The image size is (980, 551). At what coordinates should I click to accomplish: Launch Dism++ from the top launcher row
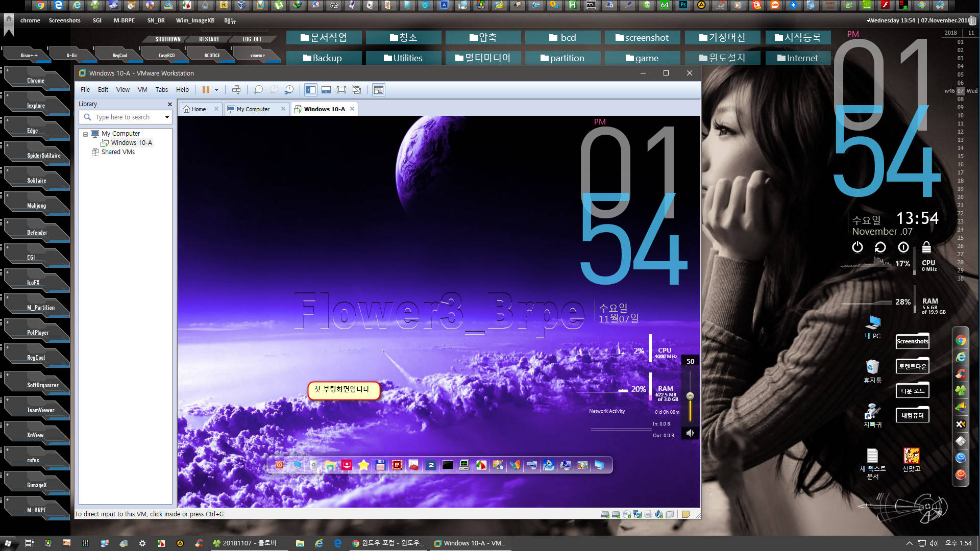[28, 55]
